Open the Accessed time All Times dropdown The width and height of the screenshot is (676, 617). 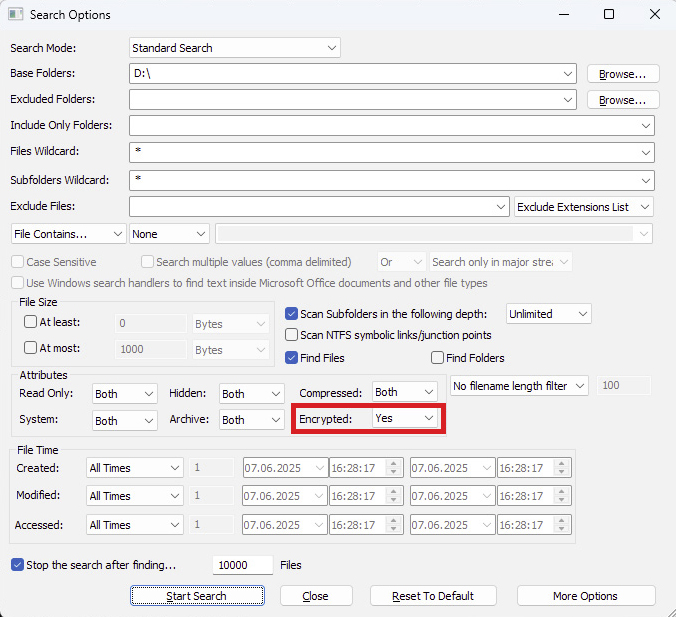click(x=135, y=524)
